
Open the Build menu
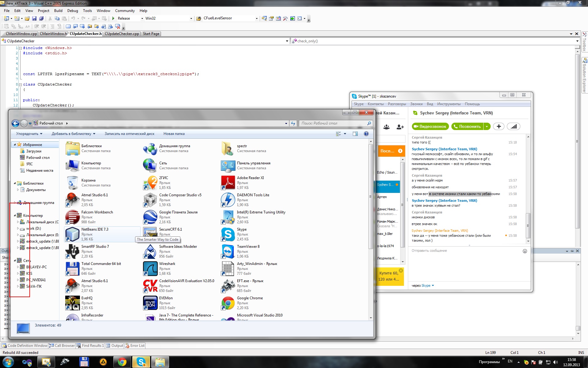click(58, 10)
